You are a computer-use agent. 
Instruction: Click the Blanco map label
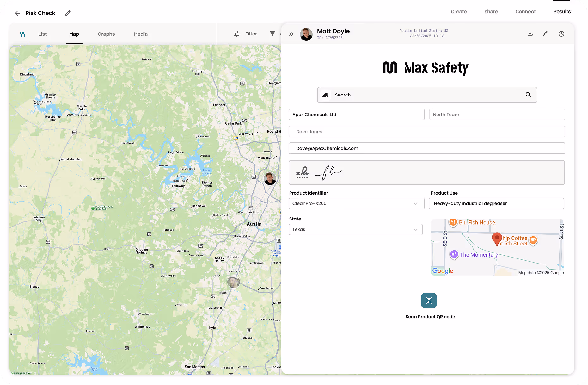tap(34, 287)
